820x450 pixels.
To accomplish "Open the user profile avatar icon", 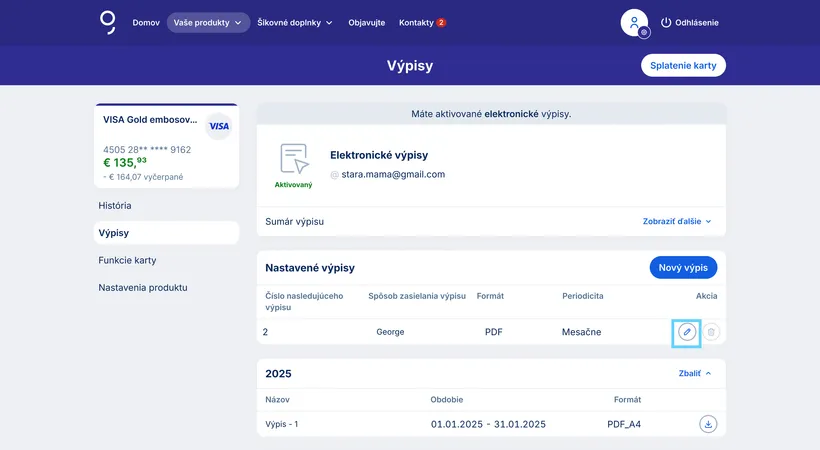I will [x=634, y=22].
